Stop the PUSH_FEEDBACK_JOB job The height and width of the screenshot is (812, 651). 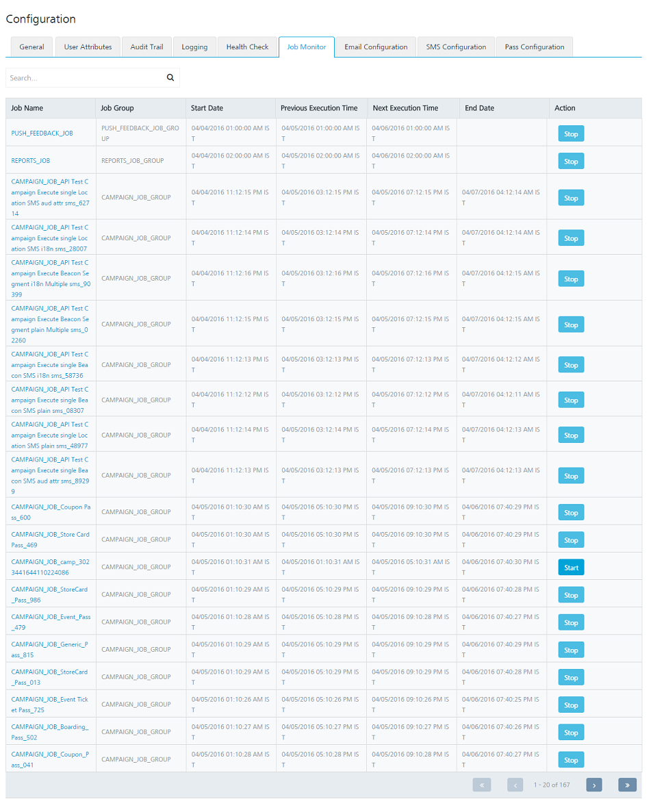(571, 134)
